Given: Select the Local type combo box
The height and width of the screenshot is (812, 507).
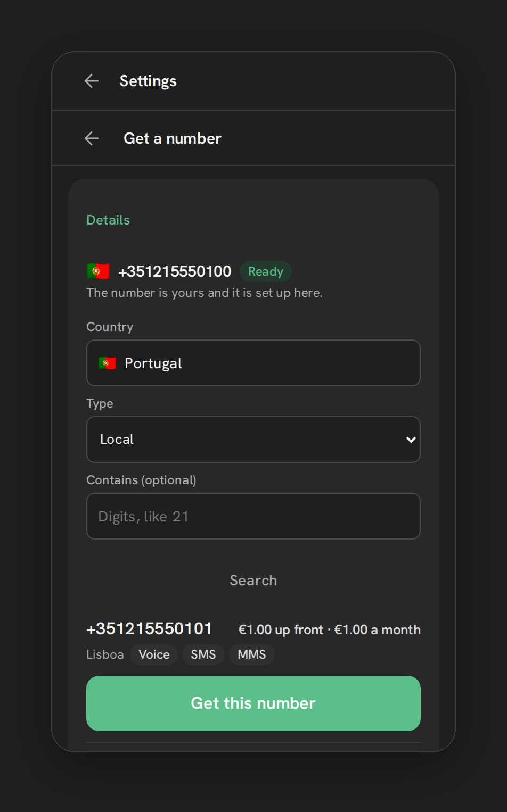Looking at the screenshot, I should point(253,440).
